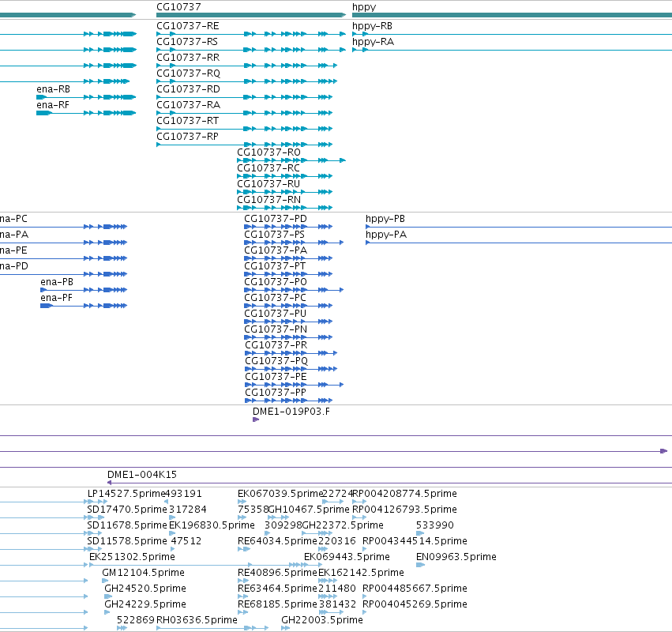Select EST GH24229.5prime

145,604
